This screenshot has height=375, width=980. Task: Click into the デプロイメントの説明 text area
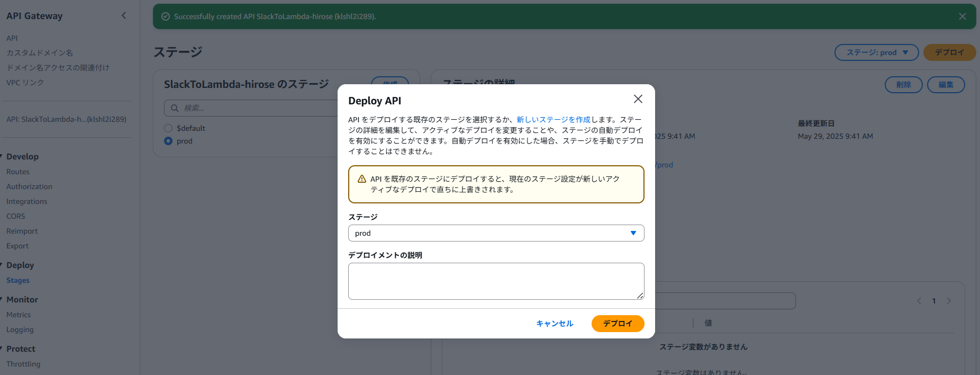click(496, 281)
